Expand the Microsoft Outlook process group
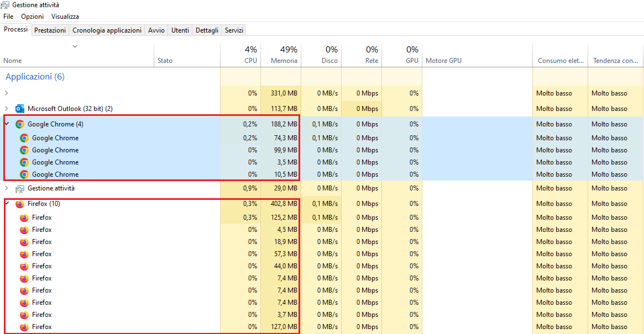 coord(6,109)
